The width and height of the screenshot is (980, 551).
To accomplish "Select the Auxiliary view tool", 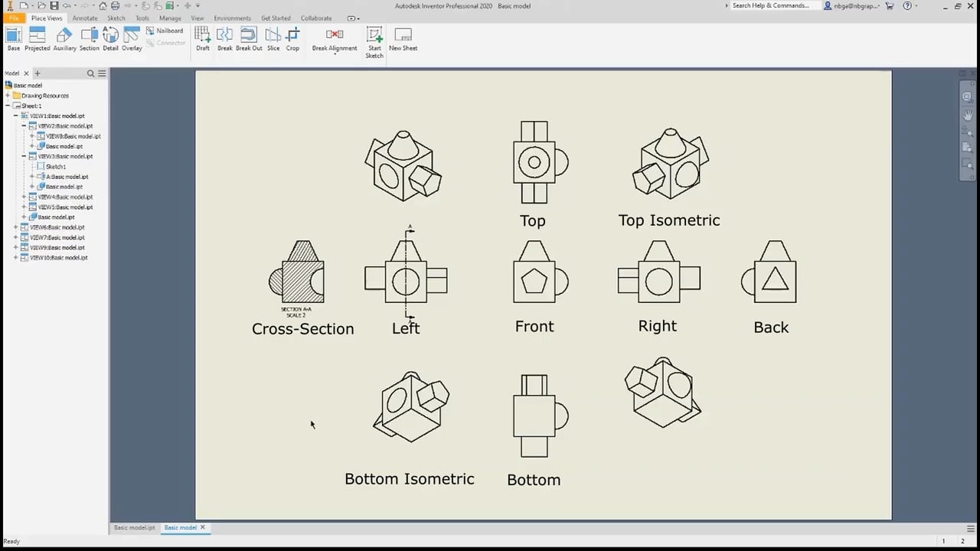I will tap(64, 39).
